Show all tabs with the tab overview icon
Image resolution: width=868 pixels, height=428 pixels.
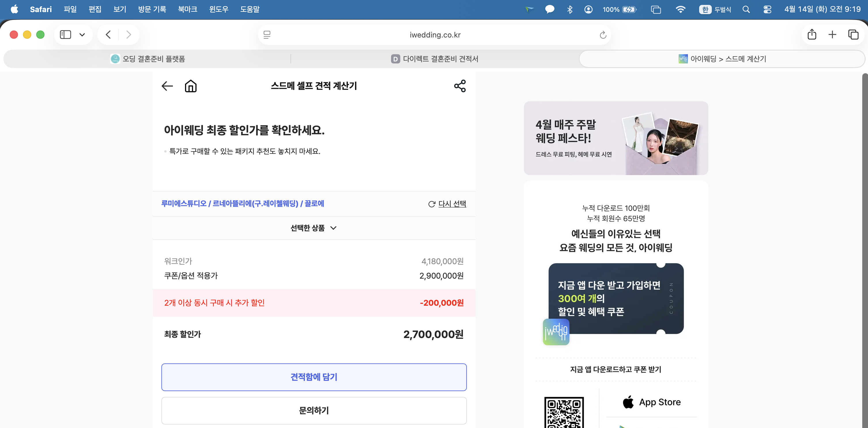853,34
